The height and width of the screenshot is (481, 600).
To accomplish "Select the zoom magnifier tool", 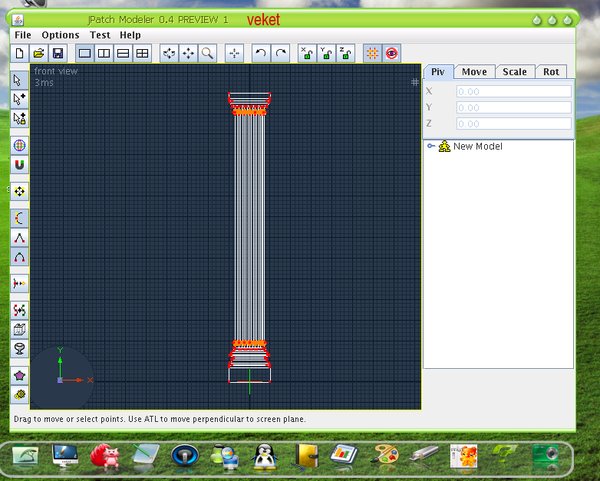I will 207,52.
